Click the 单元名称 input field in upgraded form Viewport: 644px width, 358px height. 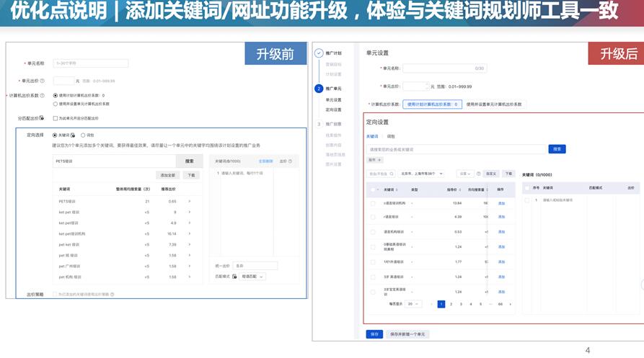[x=444, y=68]
